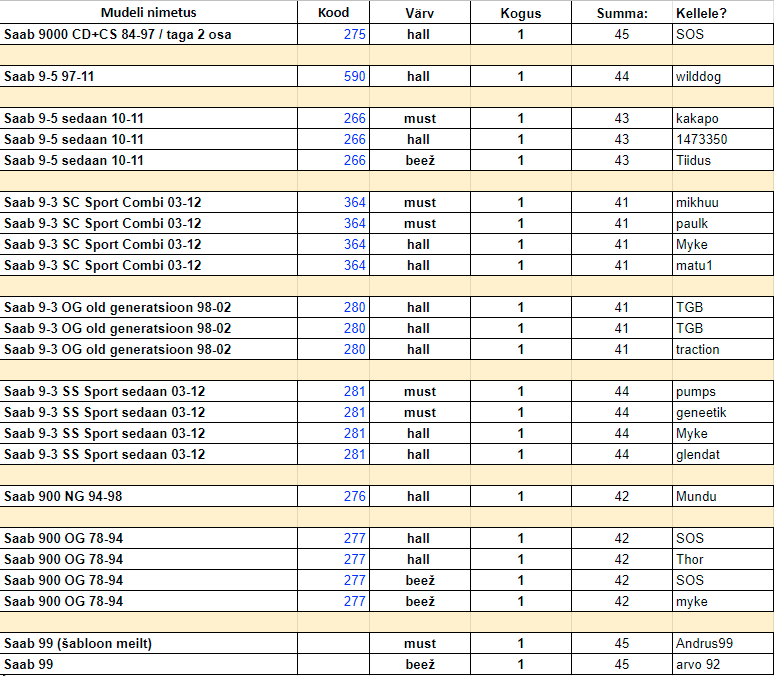Image resolution: width=774 pixels, height=676 pixels.
Task: Click the name 'Mundu'
Action: click(696, 496)
